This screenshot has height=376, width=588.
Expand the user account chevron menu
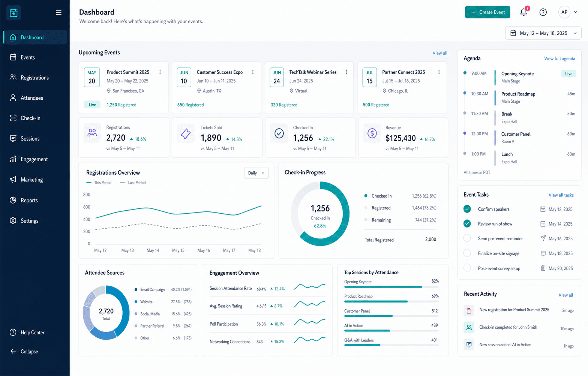(576, 12)
